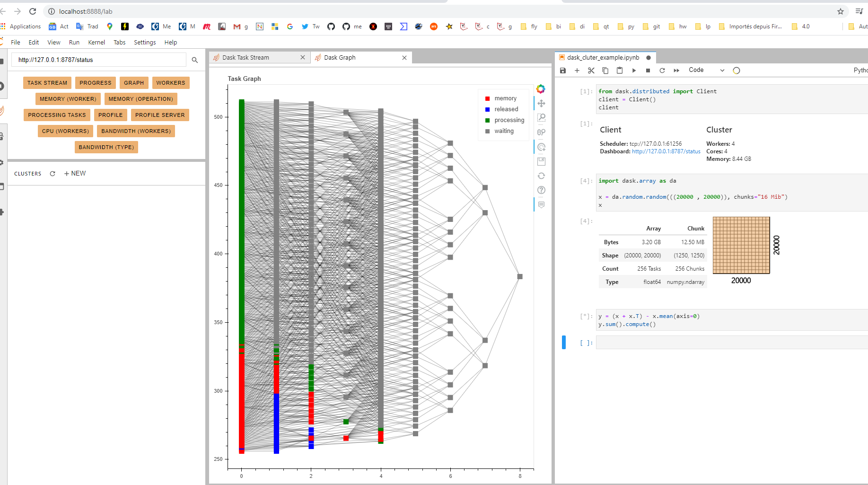Toggle the hover inspect tool in the Bokeh toolbar
The height and width of the screenshot is (485, 868).
click(541, 204)
